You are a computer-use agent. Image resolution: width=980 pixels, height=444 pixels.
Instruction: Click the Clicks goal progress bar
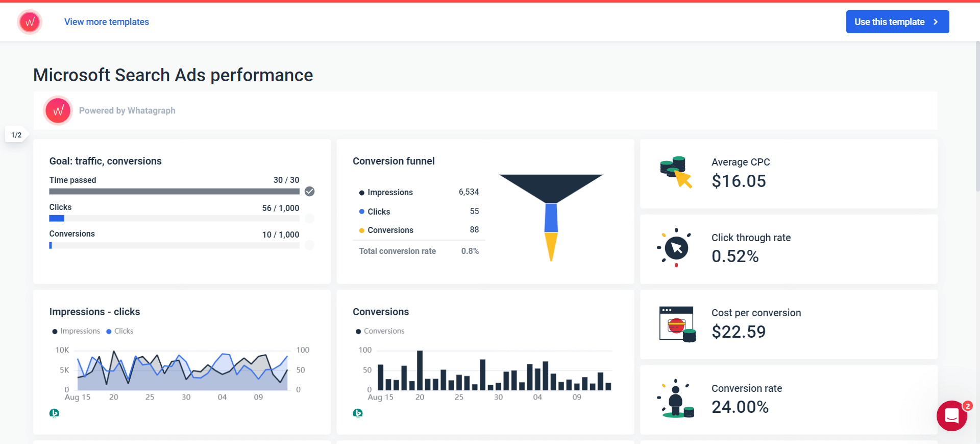tap(174, 219)
